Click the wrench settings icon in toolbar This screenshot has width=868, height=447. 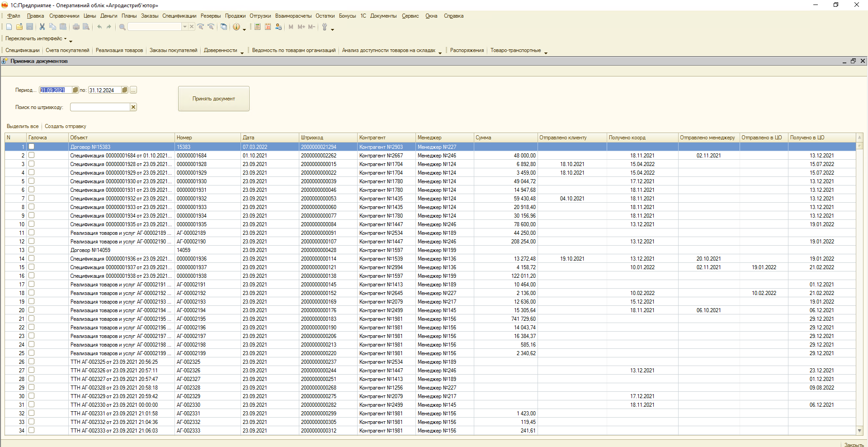[324, 27]
